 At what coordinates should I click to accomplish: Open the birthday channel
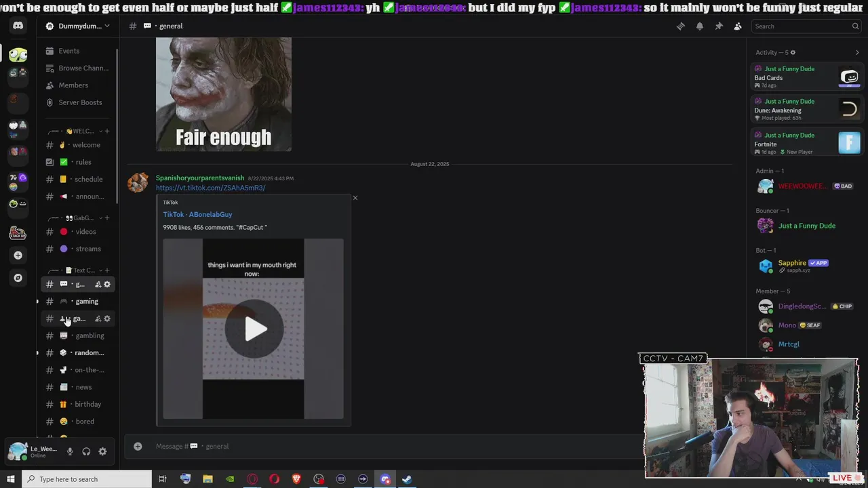78,404
